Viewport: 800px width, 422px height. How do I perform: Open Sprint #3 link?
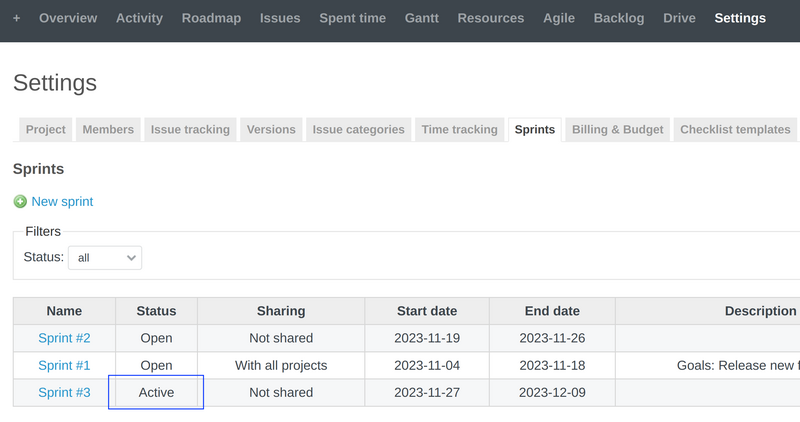(64, 392)
